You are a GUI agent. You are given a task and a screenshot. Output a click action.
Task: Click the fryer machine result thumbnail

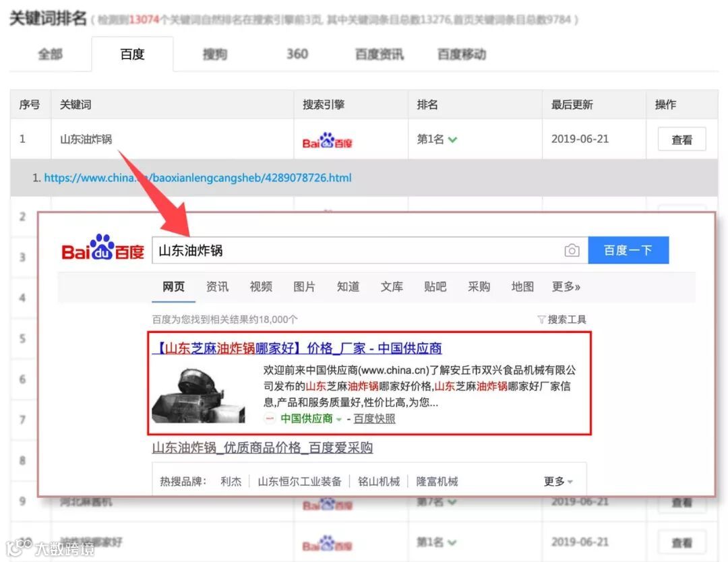[x=199, y=394]
